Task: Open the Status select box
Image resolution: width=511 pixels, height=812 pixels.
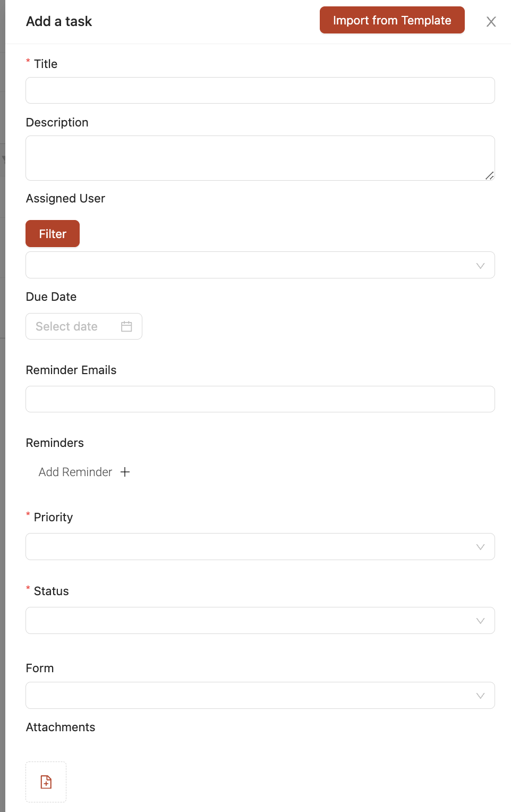Action: pos(260,621)
